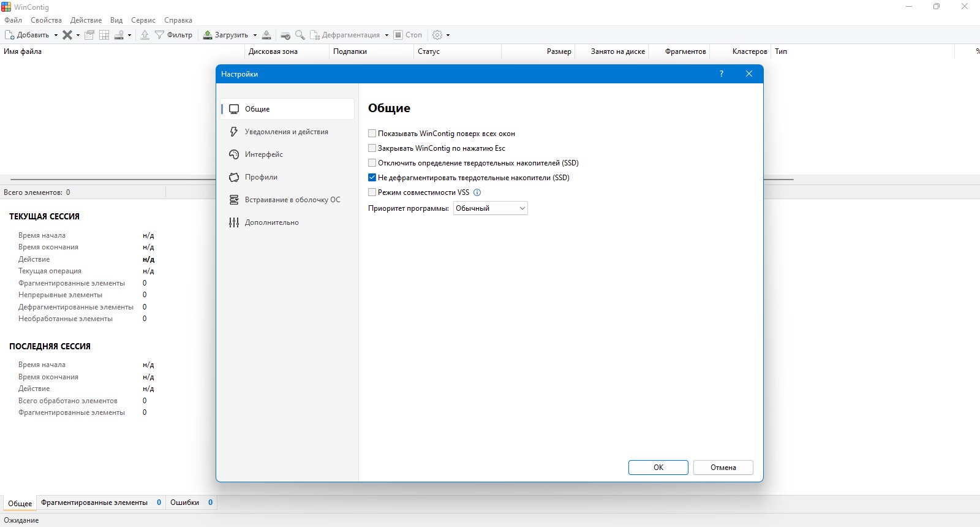Click OK button in settings dialog

tap(658, 468)
